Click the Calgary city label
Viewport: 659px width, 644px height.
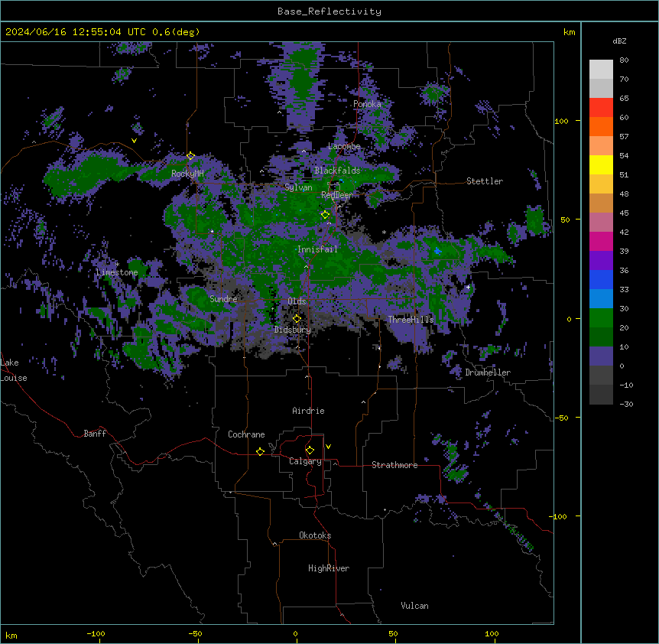[305, 461]
